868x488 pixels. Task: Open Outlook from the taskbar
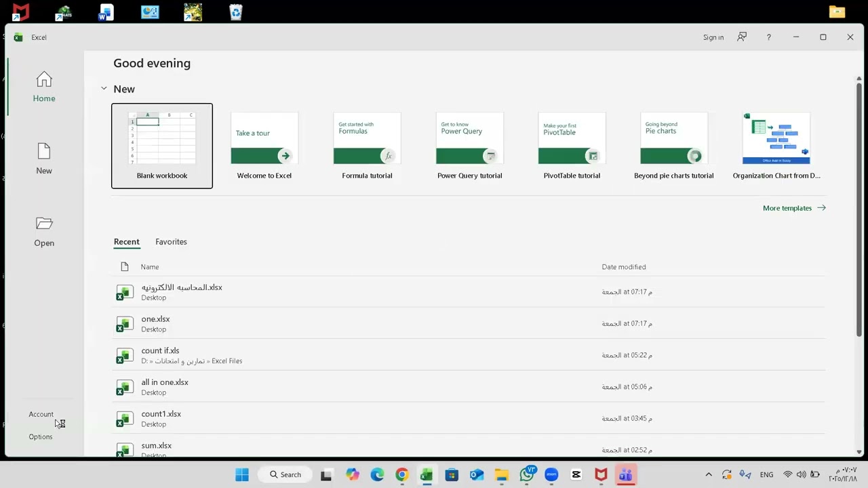[x=477, y=474]
